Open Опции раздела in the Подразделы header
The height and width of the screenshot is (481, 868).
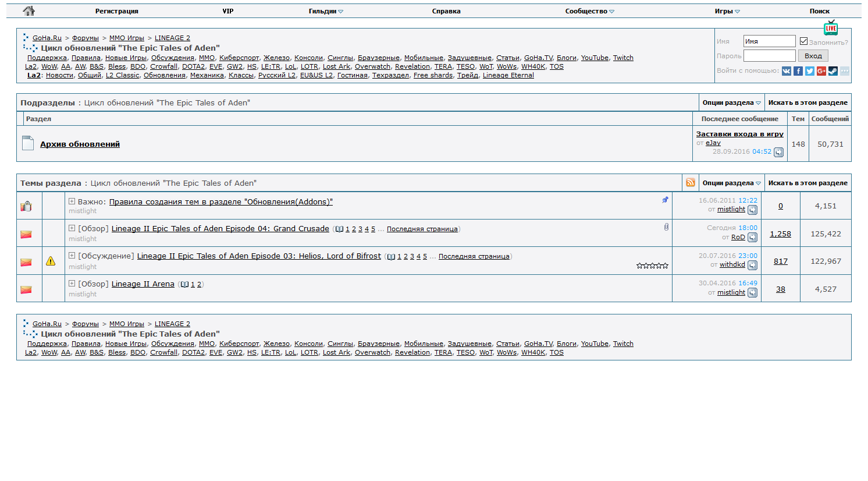pyautogui.click(x=731, y=102)
